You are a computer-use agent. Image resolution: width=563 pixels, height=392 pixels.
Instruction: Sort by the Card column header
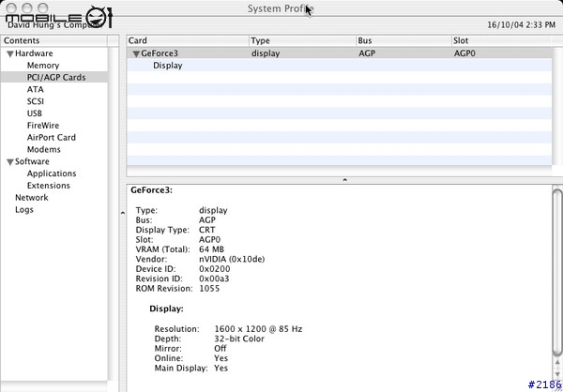(x=188, y=40)
